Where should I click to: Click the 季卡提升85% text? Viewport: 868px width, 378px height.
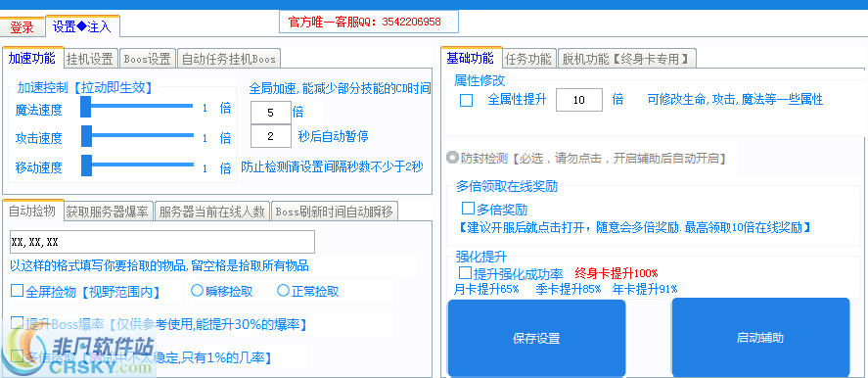(568, 289)
